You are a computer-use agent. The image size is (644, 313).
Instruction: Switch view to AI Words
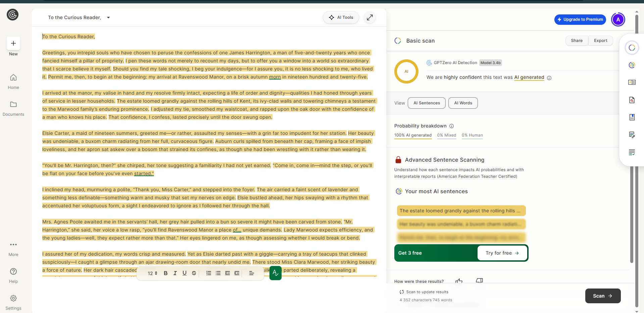tap(463, 103)
